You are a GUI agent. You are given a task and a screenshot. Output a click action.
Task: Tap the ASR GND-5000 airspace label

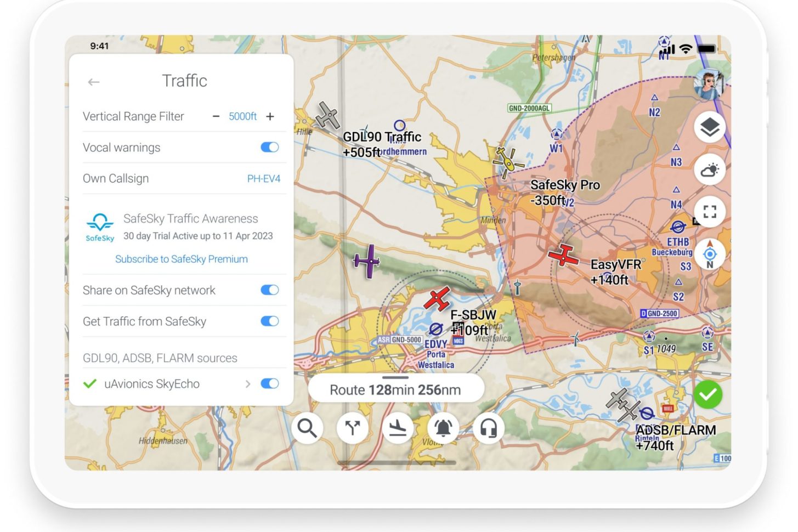pyautogui.click(x=400, y=340)
